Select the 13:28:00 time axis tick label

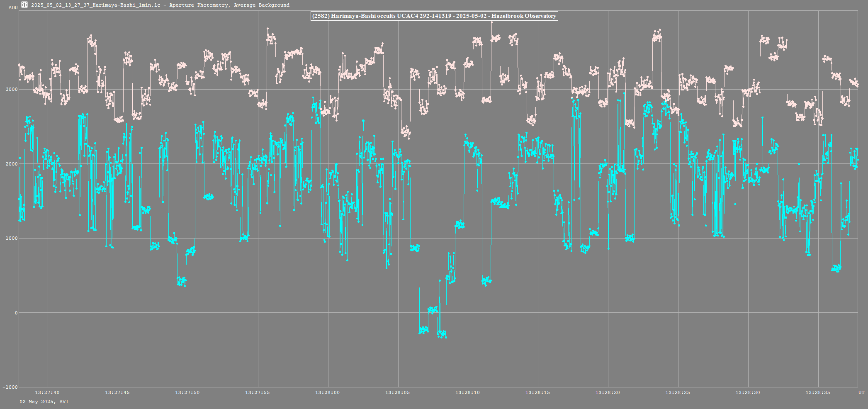(328, 392)
